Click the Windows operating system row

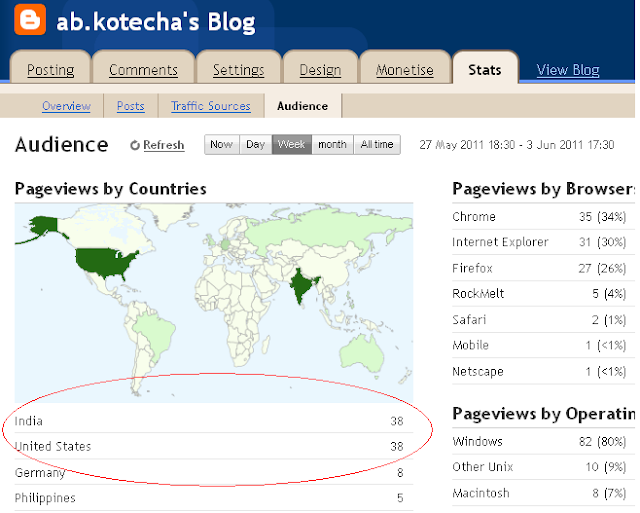point(543,442)
